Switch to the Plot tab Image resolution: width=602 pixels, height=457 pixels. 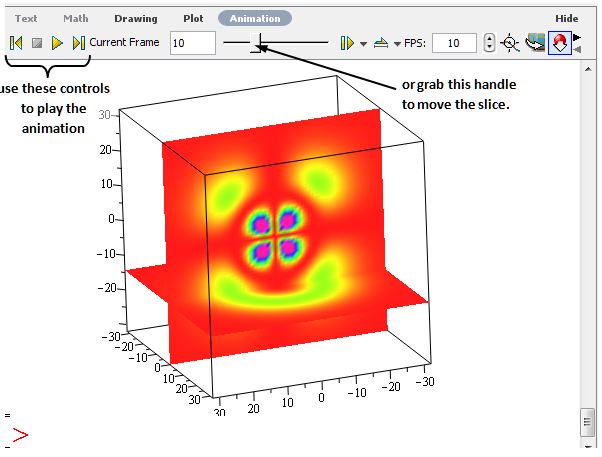[x=193, y=18]
